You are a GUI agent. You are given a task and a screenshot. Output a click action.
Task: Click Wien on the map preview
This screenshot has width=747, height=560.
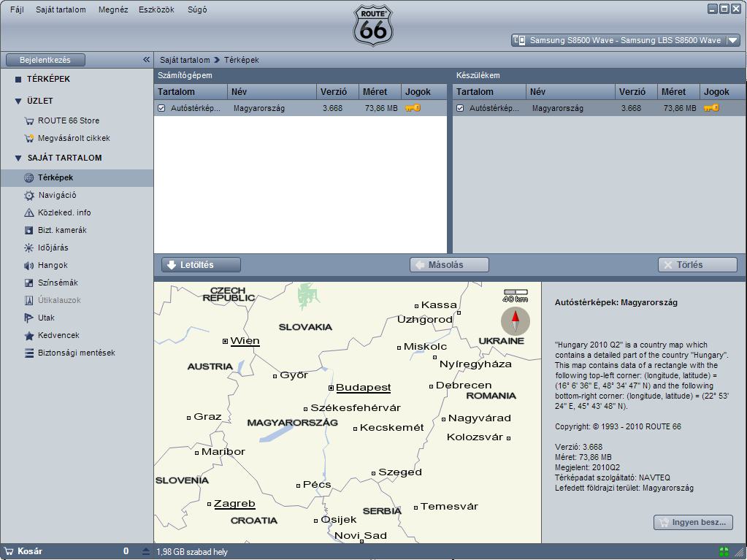(x=245, y=341)
